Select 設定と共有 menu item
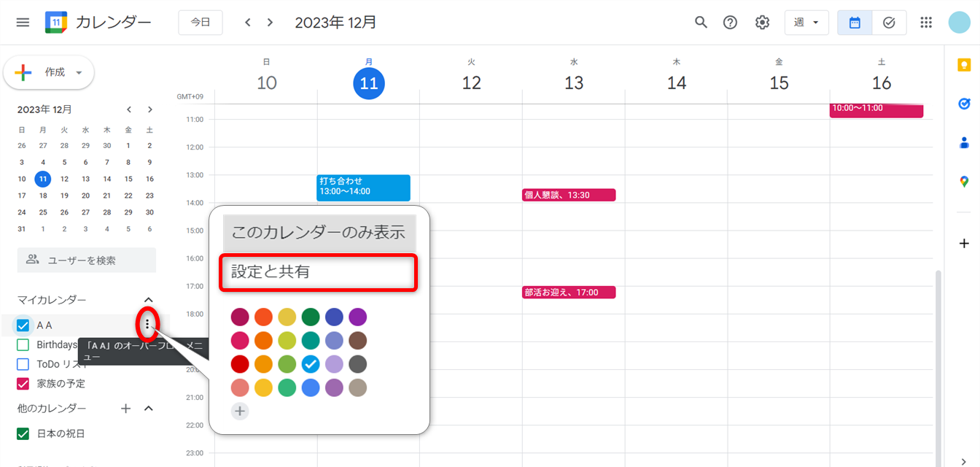 [x=319, y=271]
